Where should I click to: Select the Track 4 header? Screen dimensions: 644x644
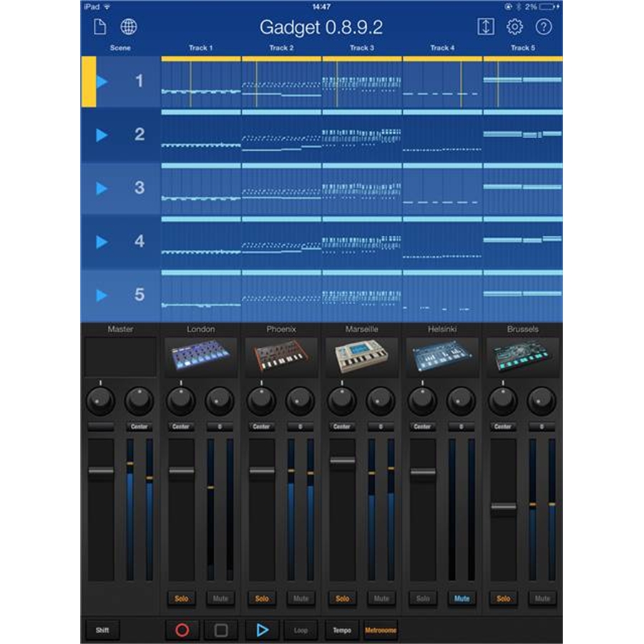(x=442, y=48)
